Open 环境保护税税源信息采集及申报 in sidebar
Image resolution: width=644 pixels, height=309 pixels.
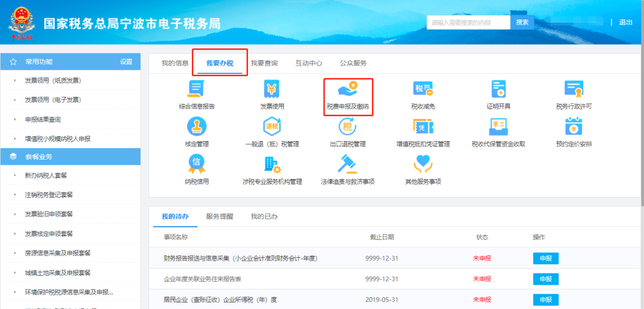pos(69,292)
